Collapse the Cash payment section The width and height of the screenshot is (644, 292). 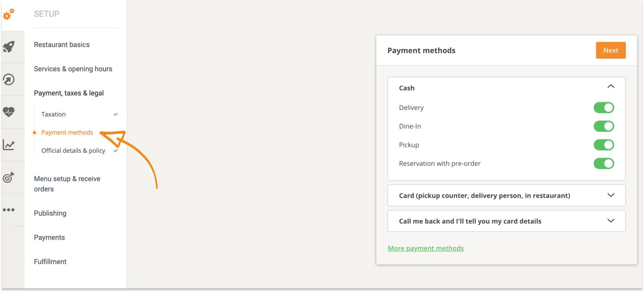click(611, 86)
